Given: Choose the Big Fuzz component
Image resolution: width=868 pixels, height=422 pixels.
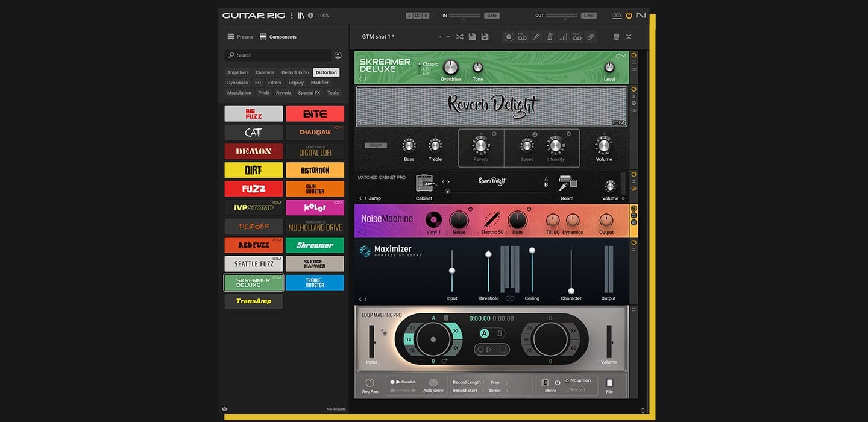Looking at the screenshot, I should coord(254,114).
